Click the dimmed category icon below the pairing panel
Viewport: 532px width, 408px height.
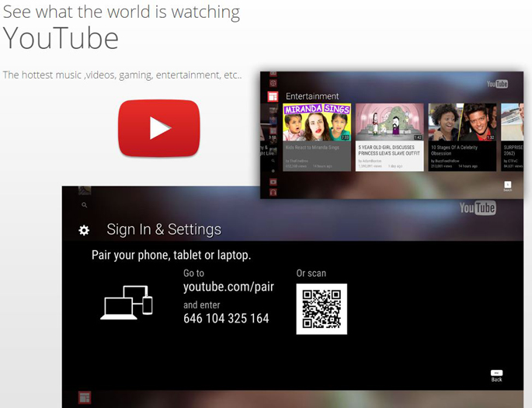(85, 397)
